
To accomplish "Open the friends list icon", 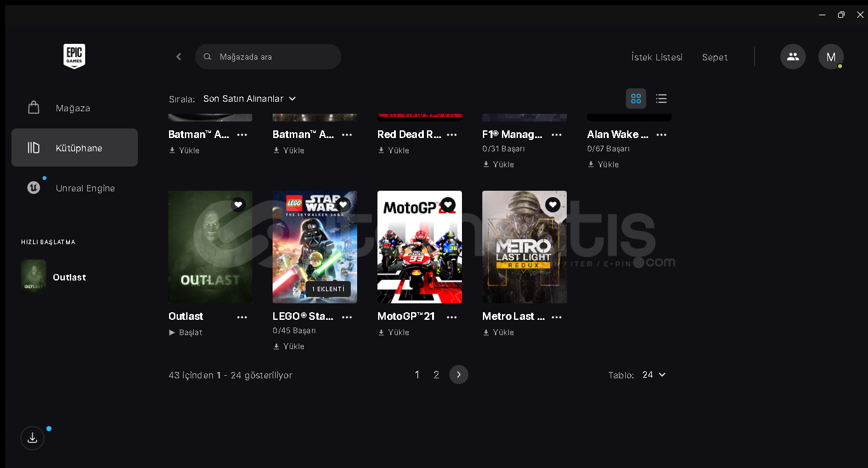I will (793, 57).
